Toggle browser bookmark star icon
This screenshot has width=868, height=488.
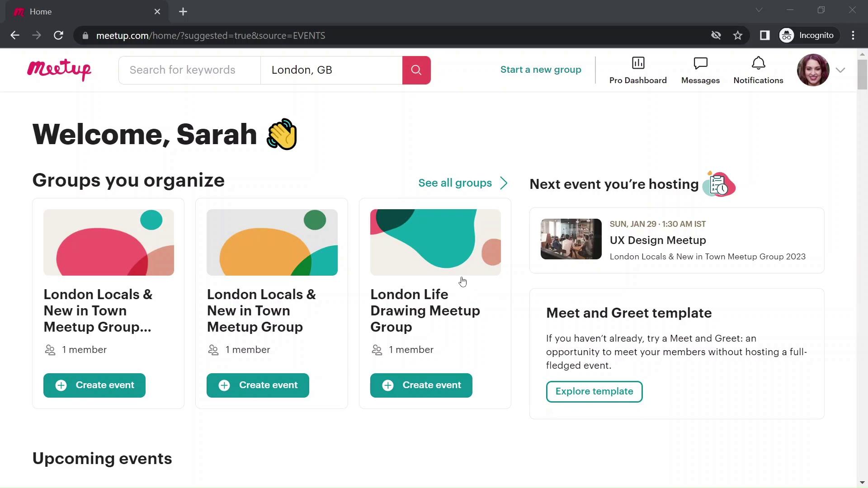point(739,35)
